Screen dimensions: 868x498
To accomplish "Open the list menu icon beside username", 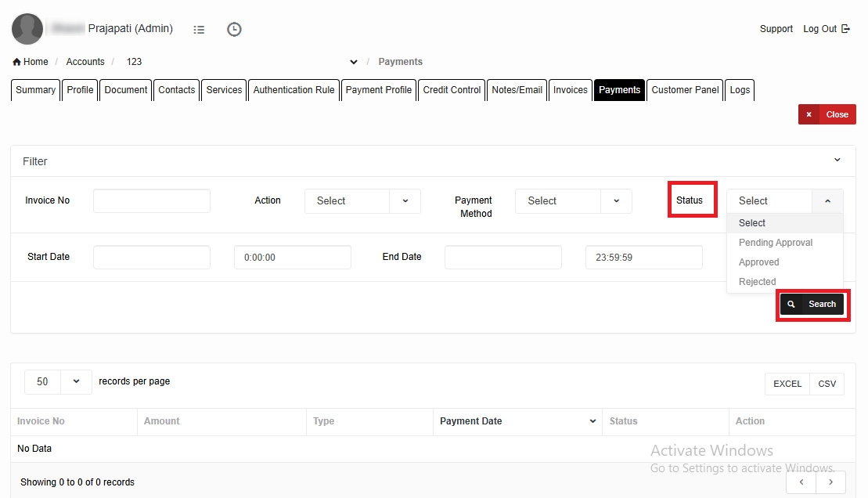I will point(199,30).
